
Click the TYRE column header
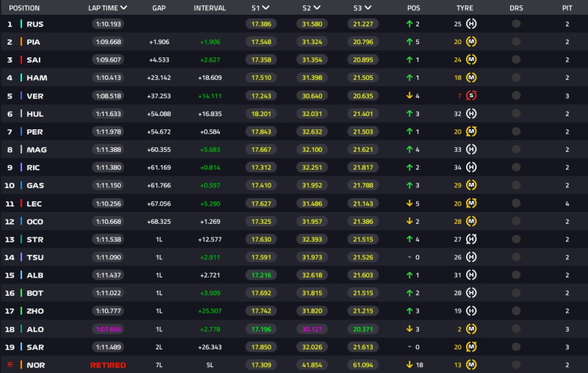pyautogui.click(x=465, y=7)
